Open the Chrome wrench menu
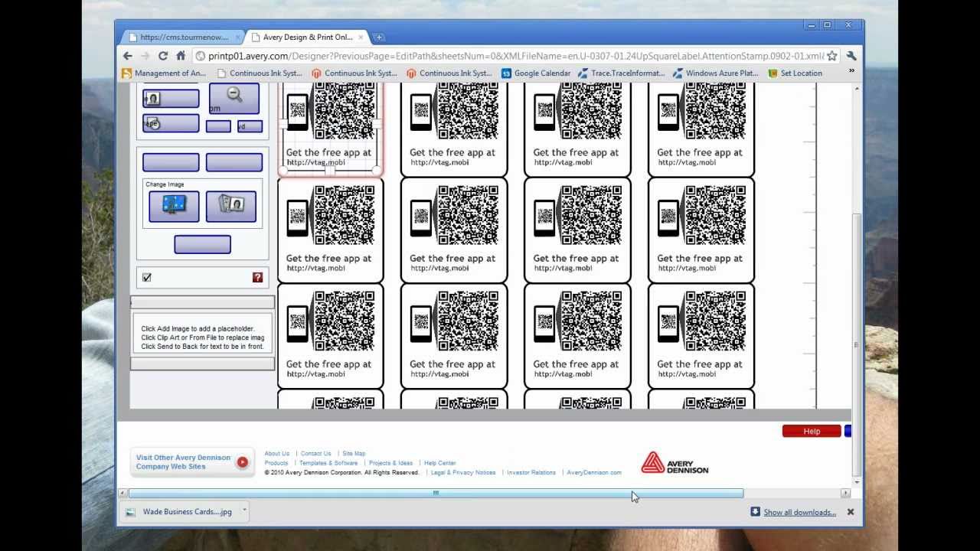980x551 pixels. point(851,56)
